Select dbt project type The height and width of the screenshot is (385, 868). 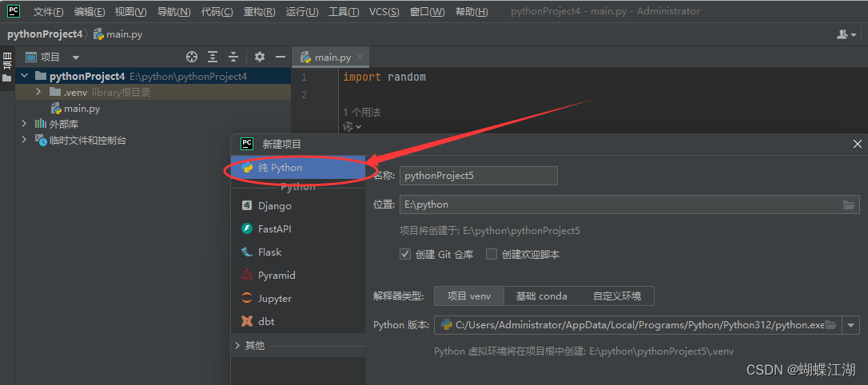(x=298, y=321)
